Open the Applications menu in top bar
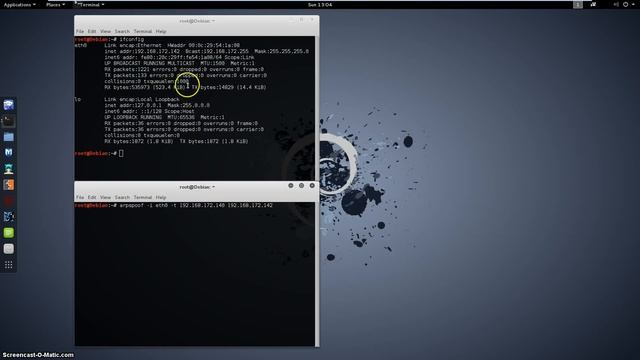The height and width of the screenshot is (360, 640). (x=19, y=4)
